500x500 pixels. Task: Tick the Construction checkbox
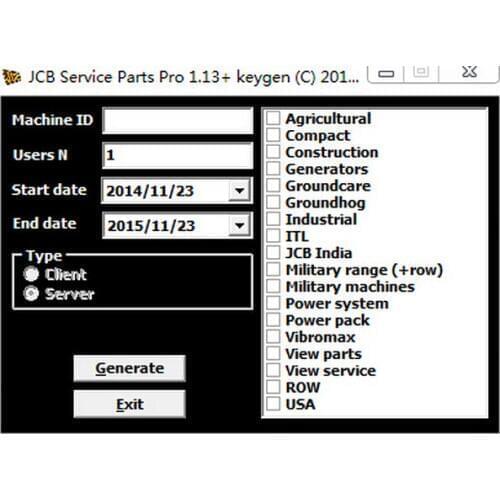click(273, 152)
